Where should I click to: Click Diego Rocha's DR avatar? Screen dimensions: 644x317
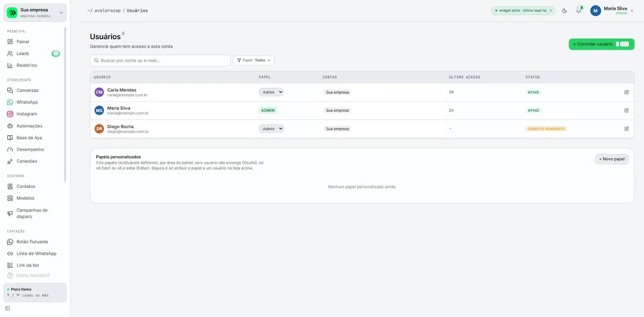pos(99,129)
